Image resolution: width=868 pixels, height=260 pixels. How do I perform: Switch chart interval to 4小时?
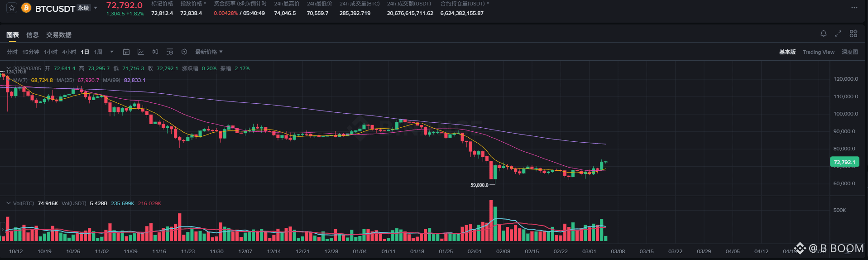tap(69, 52)
